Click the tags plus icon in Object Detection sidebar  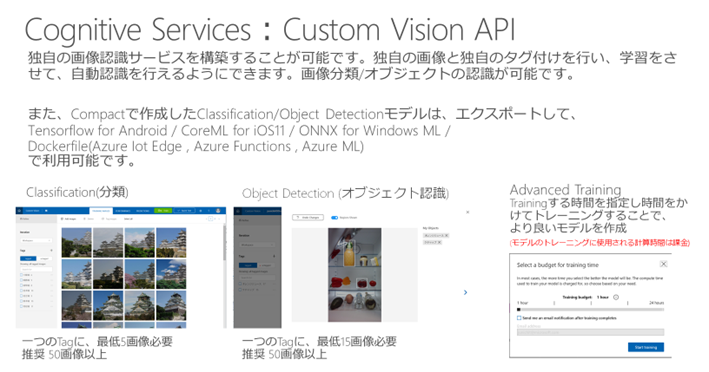pos(274,256)
